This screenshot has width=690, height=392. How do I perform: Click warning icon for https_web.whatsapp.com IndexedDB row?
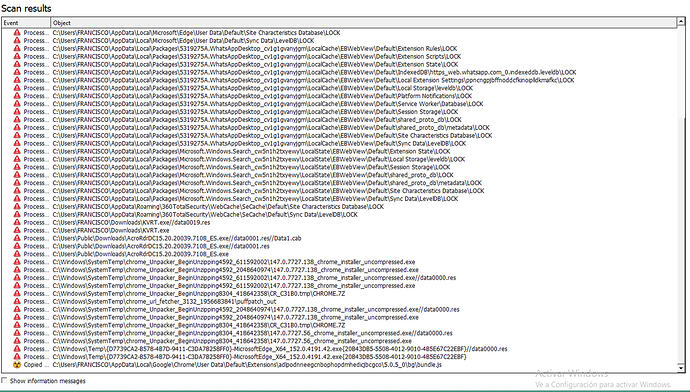pos(17,72)
